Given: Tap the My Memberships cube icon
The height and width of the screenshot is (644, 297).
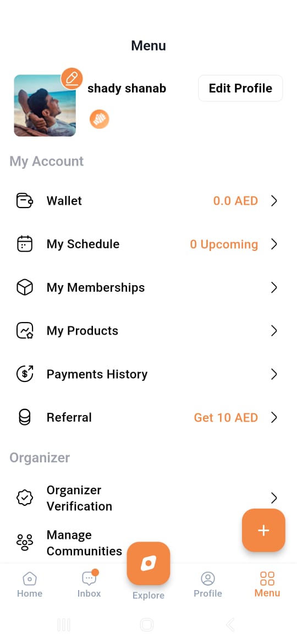Looking at the screenshot, I should (x=25, y=287).
